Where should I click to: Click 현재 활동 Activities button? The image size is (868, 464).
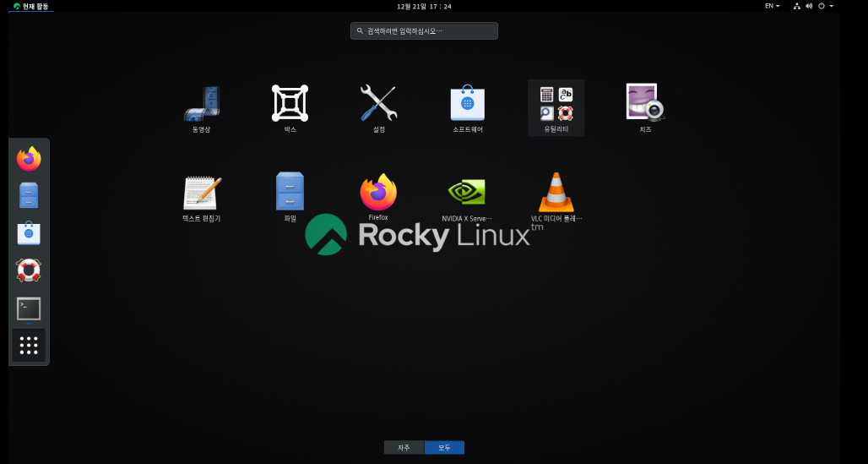tap(31, 6)
